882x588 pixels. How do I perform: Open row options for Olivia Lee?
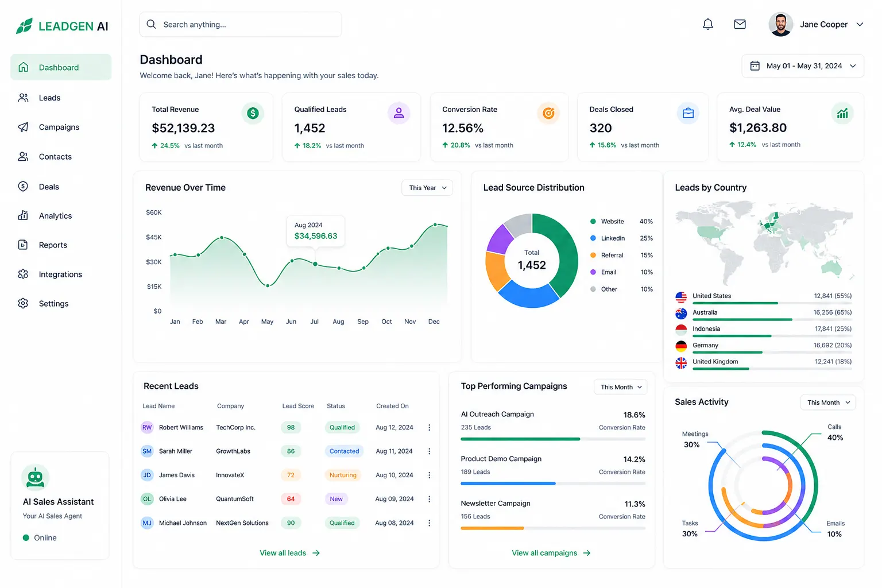429,499
